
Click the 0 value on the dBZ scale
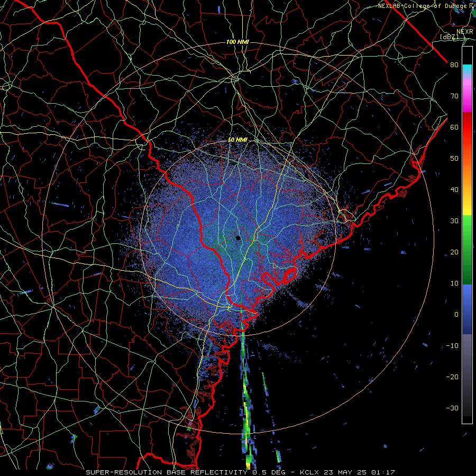[456, 315]
